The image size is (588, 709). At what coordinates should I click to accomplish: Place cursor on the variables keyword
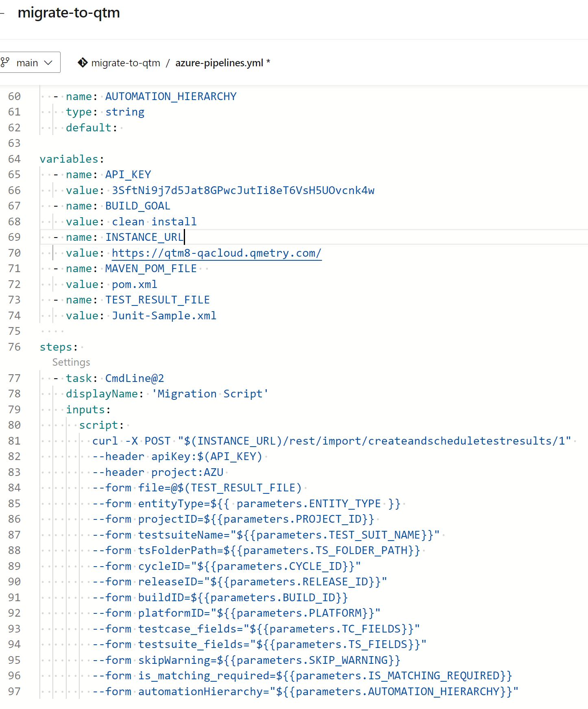click(69, 159)
